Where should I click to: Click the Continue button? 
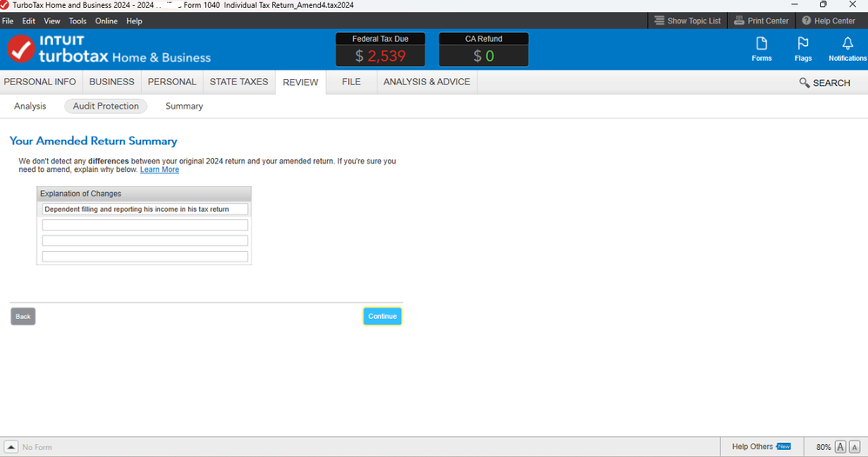pyautogui.click(x=382, y=316)
